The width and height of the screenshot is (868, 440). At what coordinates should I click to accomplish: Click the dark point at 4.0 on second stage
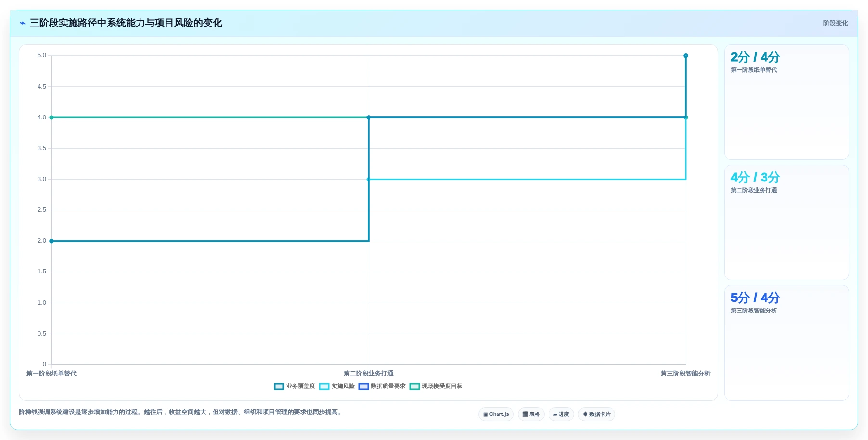[369, 117]
